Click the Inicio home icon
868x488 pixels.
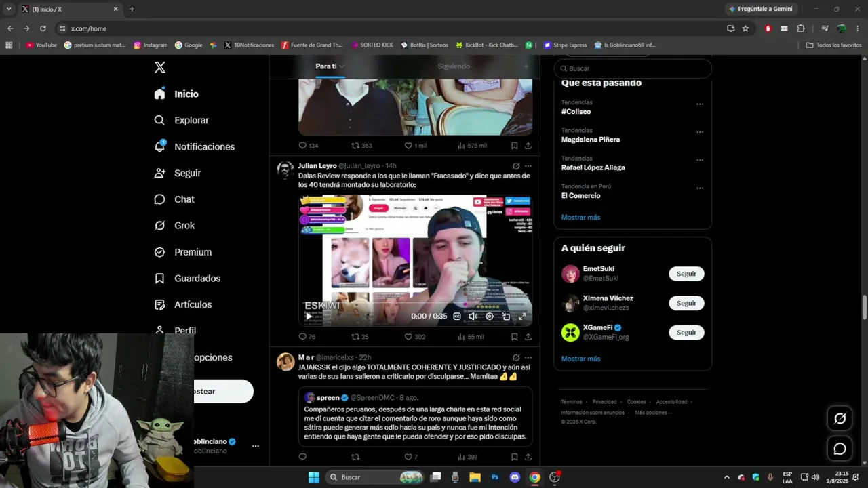pyautogui.click(x=159, y=94)
